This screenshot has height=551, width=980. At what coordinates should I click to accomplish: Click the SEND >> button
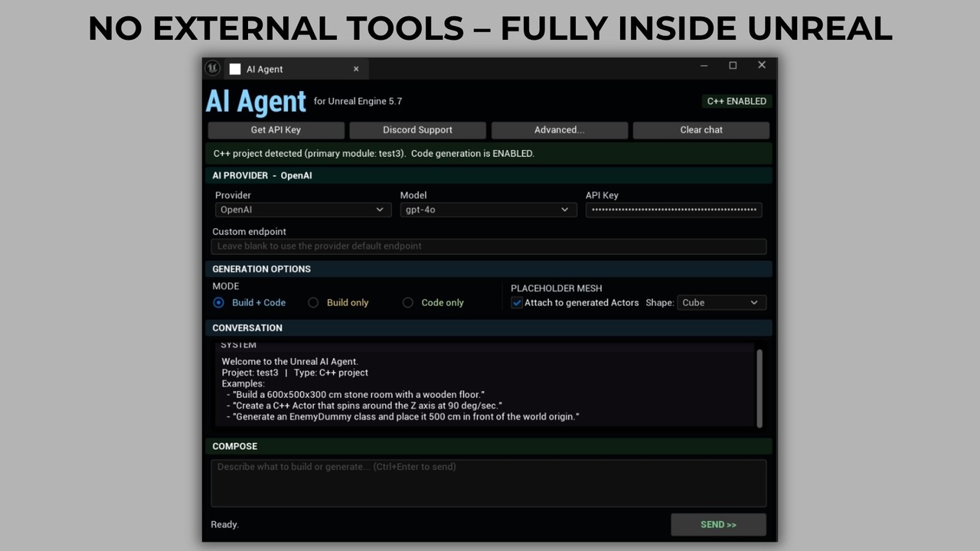pyautogui.click(x=718, y=525)
